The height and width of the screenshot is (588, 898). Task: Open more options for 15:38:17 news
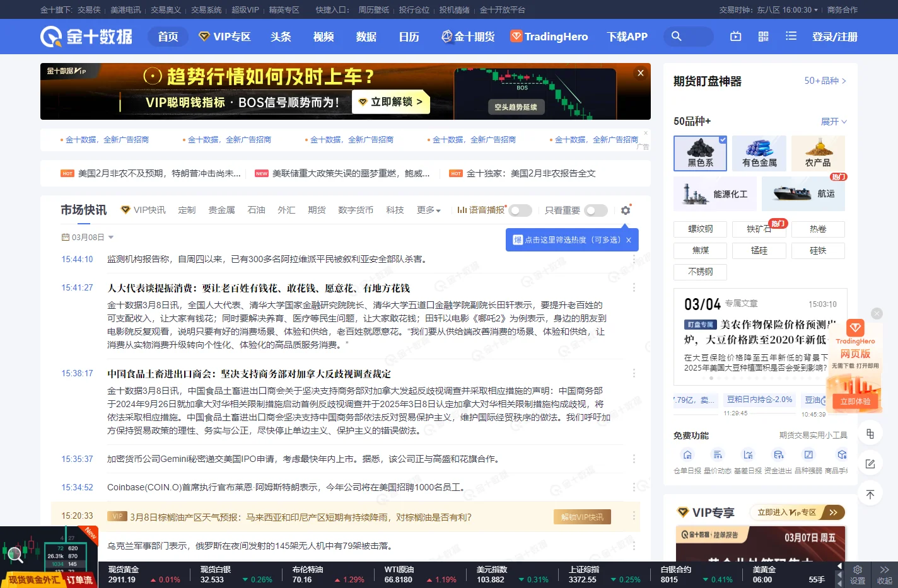[634, 374]
